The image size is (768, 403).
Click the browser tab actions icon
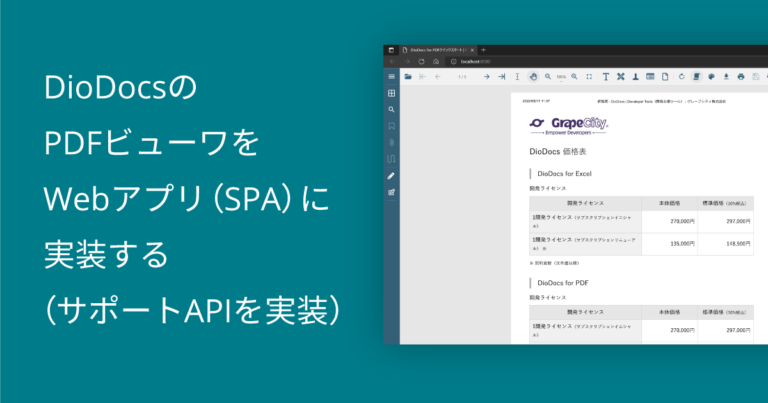click(x=391, y=50)
